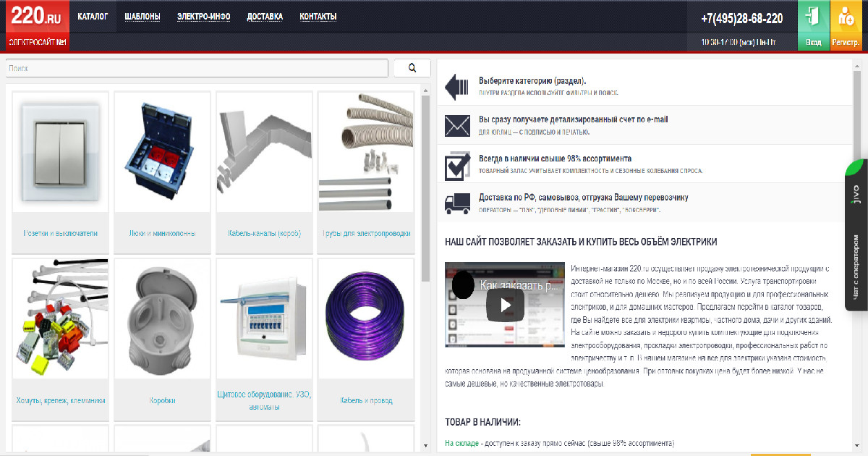Open the КАТАЛОГ menu item
Screen dimensions: 868x456
pos(93,16)
